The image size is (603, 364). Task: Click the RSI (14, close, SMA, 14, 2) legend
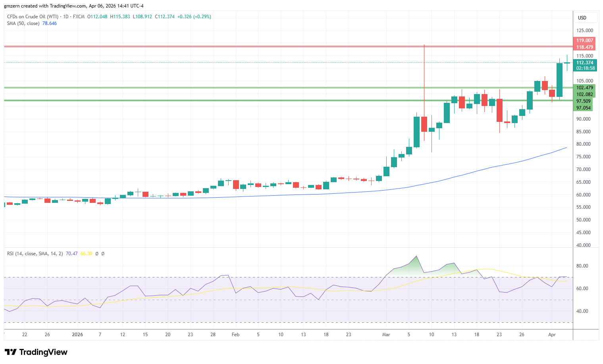35,254
